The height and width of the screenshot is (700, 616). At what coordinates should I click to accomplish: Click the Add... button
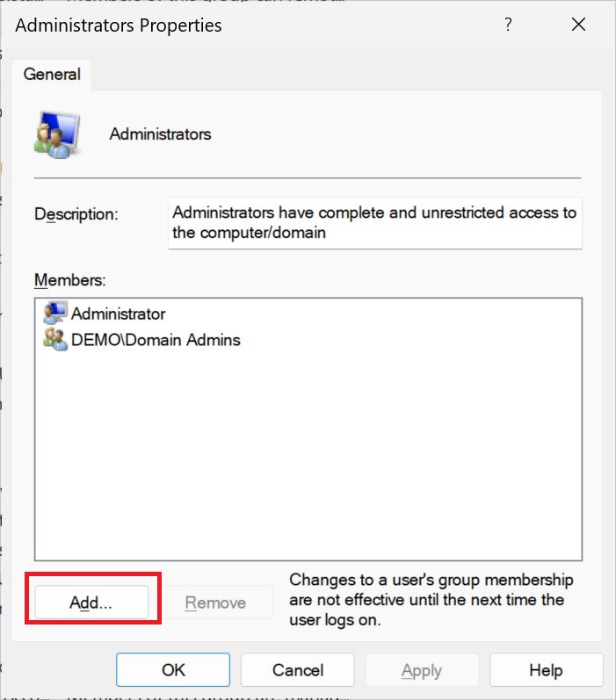tap(91, 603)
